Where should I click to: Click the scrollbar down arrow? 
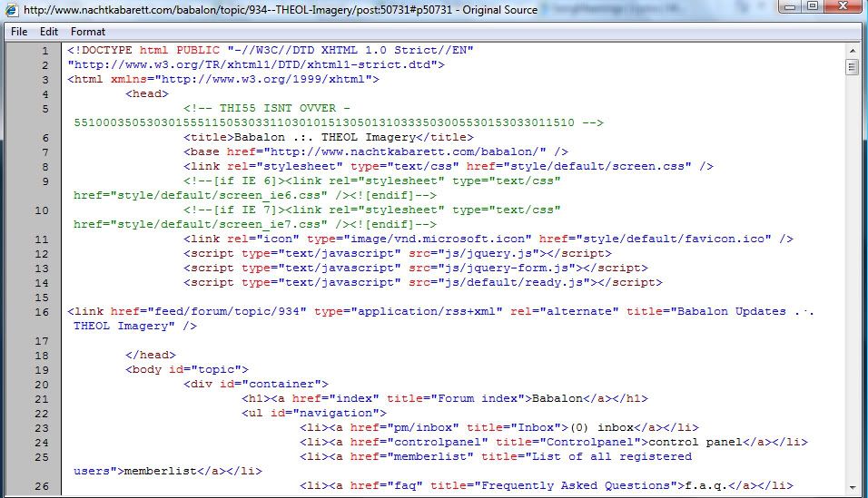[x=852, y=487]
